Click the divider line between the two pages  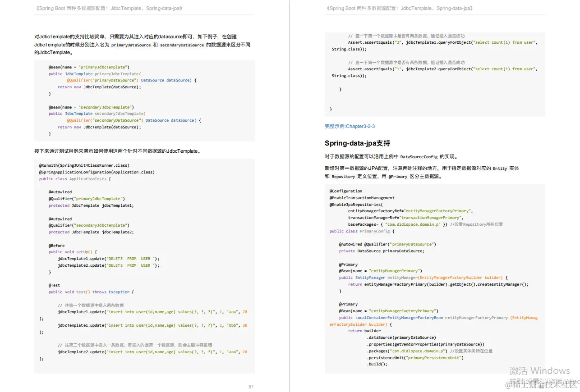[x=290, y=196]
